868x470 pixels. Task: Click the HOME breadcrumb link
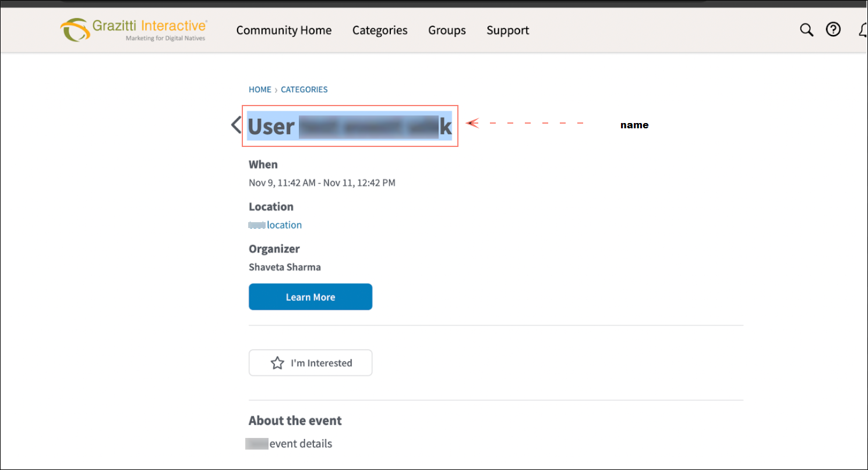(x=260, y=90)
